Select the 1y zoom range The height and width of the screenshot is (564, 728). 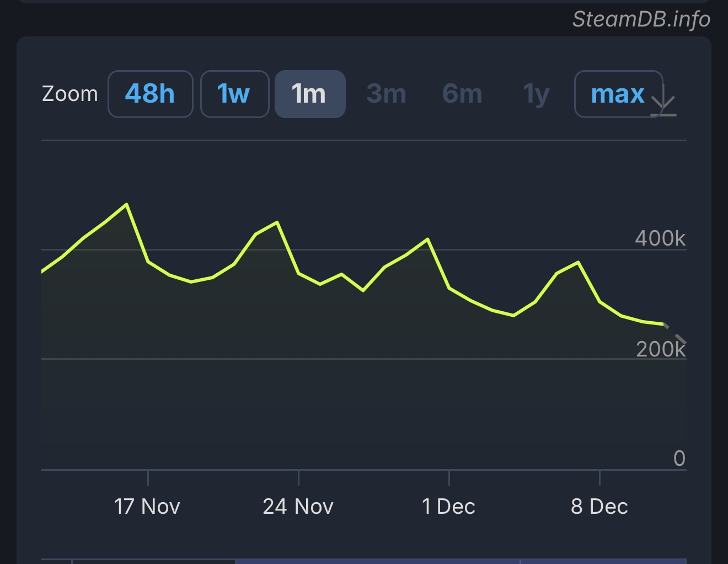tap(536, 94)
